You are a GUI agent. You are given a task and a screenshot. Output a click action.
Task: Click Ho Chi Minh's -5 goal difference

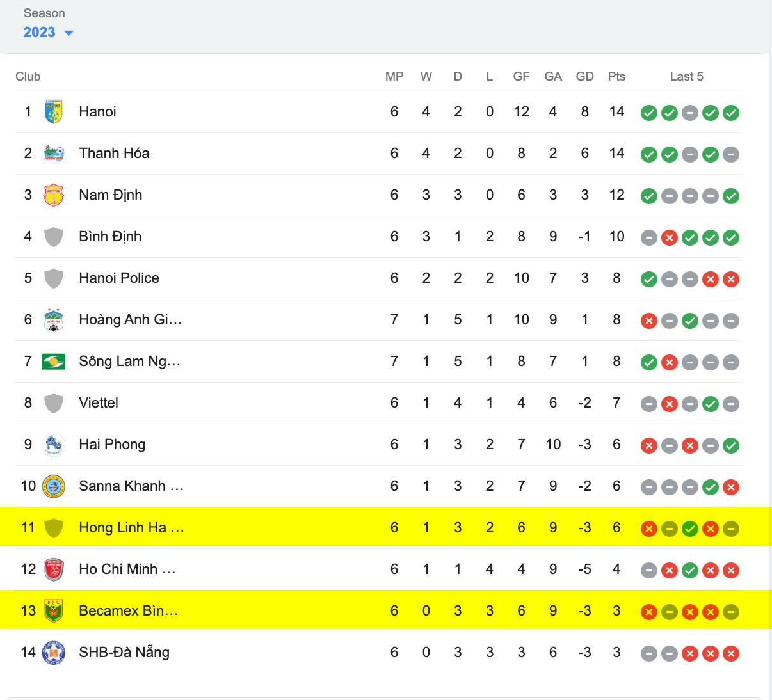[585, 569]
